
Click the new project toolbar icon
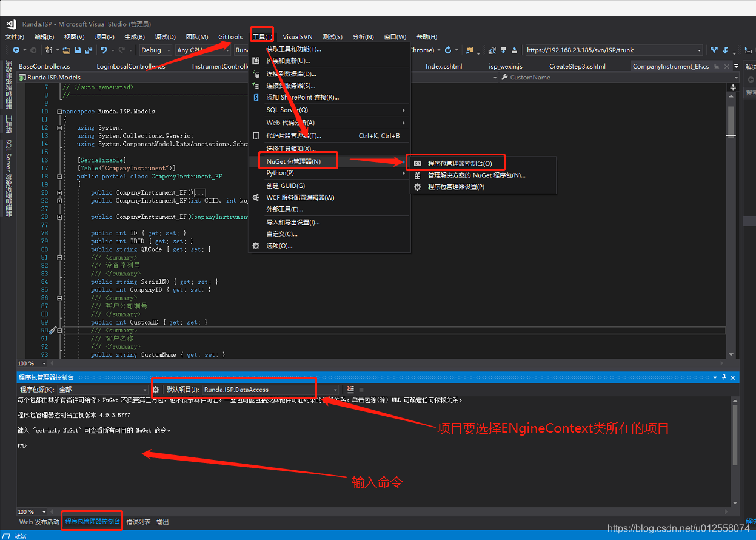point(49,50)
